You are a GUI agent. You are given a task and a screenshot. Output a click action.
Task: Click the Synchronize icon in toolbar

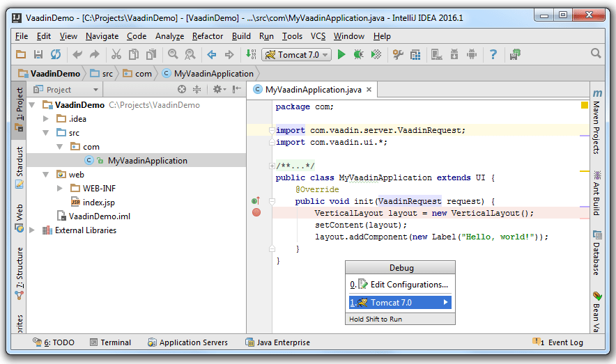(55, 54)
